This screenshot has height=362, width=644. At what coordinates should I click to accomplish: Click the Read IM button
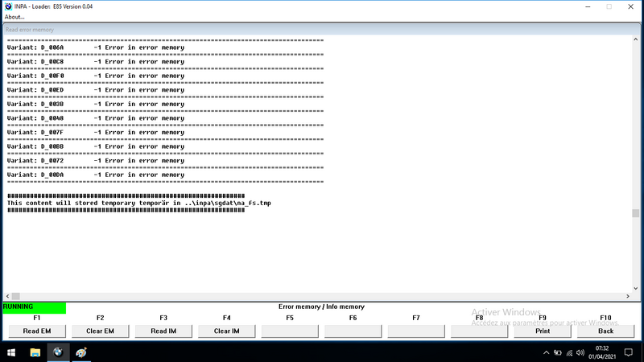click(x=163, y=331)
